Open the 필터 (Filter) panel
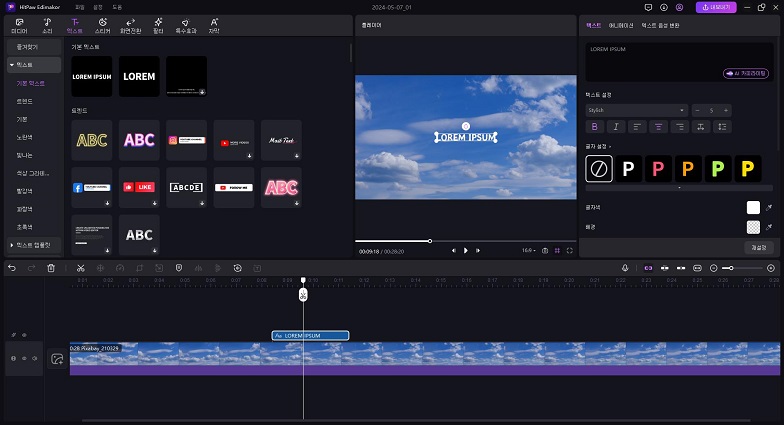Viewport: 784px width, 425px height. [158, 24]
